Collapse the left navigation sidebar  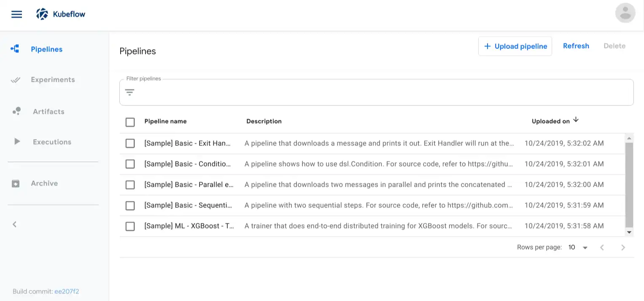pos(15,224)
